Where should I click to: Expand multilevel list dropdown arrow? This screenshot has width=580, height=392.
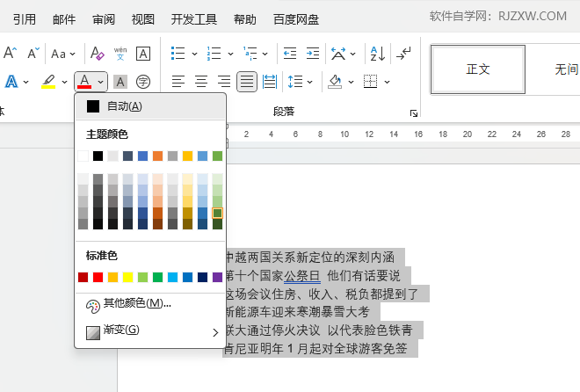(265, 54)
